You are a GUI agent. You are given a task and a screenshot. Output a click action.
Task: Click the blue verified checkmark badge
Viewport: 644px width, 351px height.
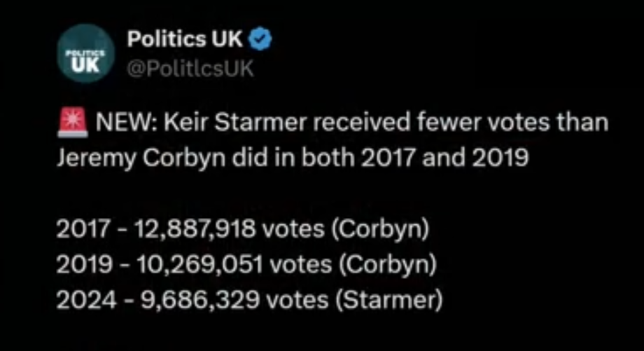click(x=260, y=41)
